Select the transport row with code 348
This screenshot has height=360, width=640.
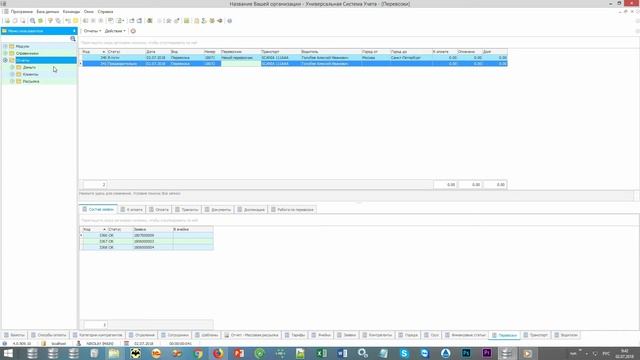(295, 58)
